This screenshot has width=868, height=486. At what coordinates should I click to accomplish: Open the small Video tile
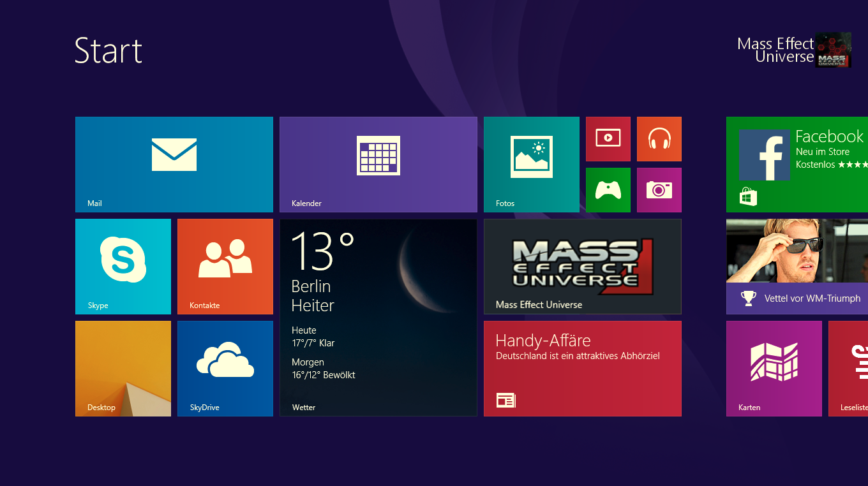[608, 138]
